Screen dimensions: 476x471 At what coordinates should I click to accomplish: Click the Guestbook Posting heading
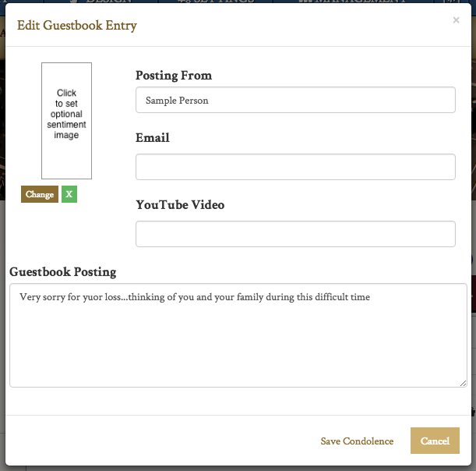pos(63,272)
